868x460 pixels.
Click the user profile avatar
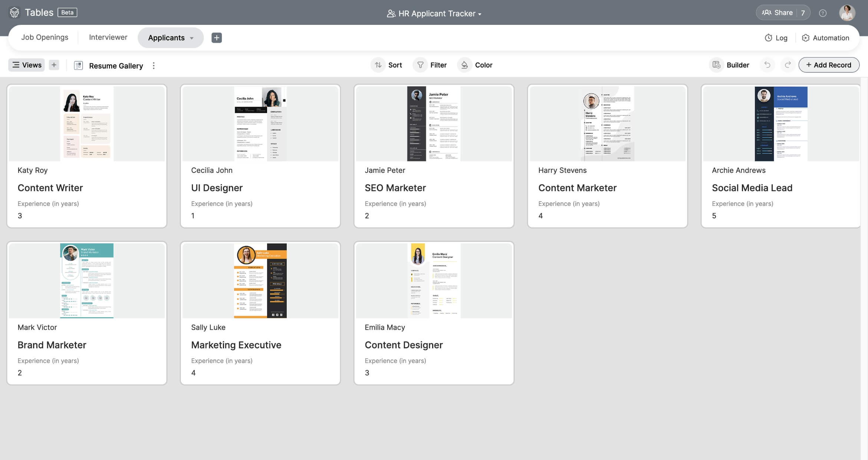point(847,13)
